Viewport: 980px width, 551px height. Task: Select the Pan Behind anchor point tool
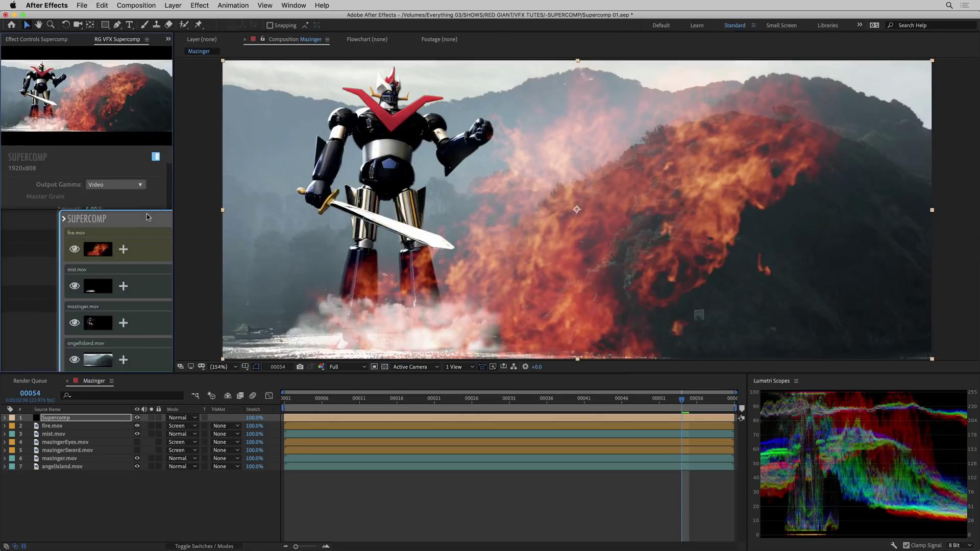pos(90,24)
